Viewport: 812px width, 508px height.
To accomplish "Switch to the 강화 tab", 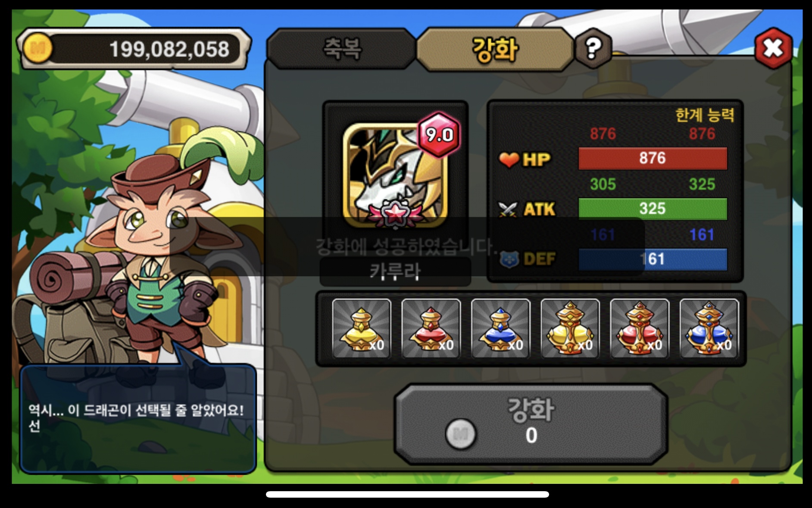I will click(x=495, y=49).
